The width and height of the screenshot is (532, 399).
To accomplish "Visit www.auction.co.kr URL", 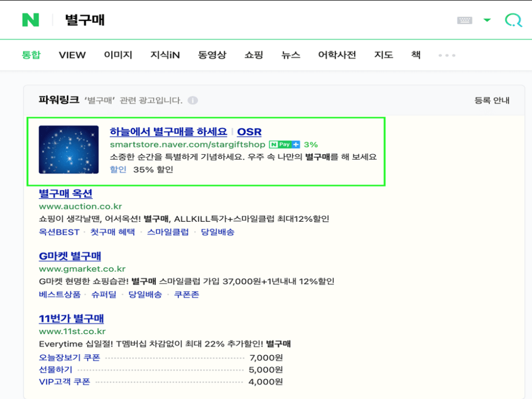I will (x=80, y=206).
